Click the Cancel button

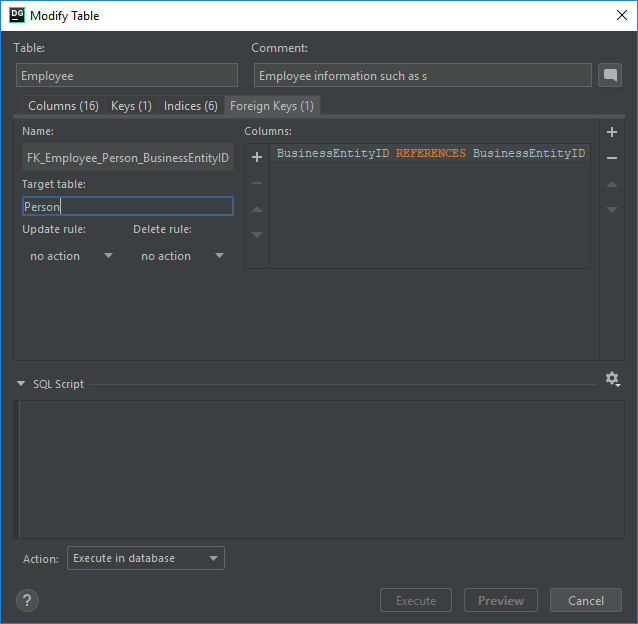pyautogui.click(x=586, y=601)
